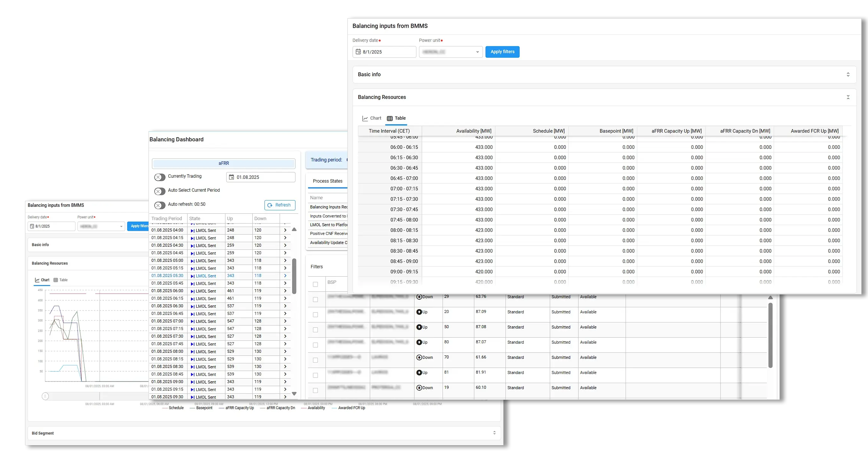Click the chart range slider handle under the chart

pos(45,396)
